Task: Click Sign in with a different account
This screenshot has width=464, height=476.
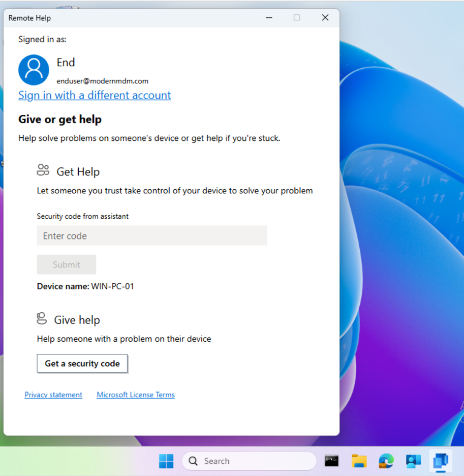Action: tap(95, 95)
